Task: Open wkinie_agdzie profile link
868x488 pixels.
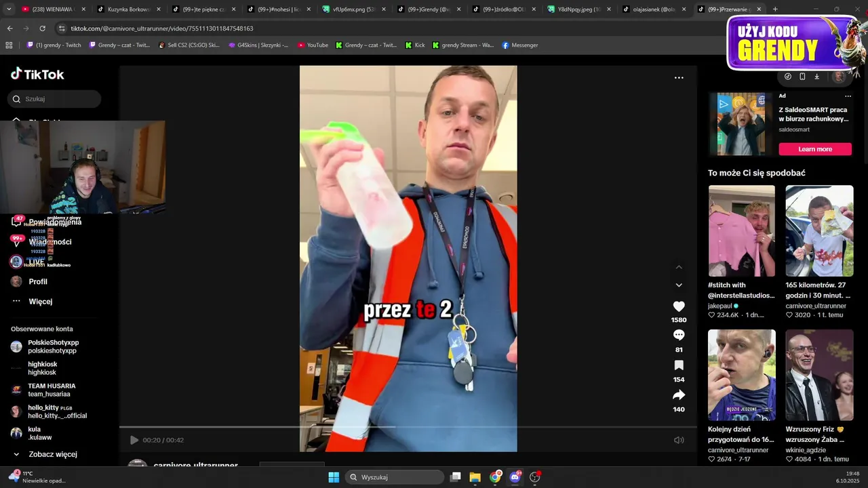Action: tap(806, 450)
